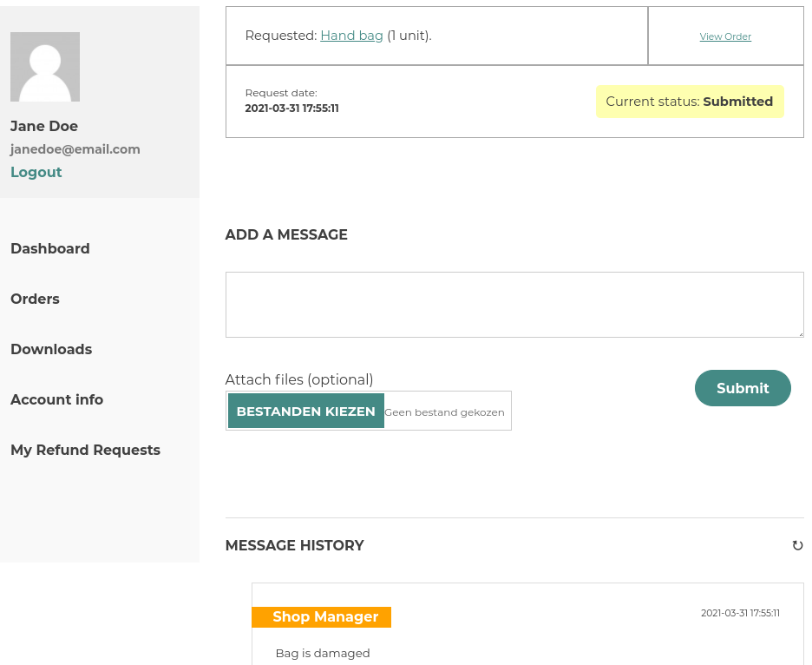Screen dimensions: 812x665
Task: Select the janedoe@email.com address text
Action: pyautogui.click(x=75, y=149)
